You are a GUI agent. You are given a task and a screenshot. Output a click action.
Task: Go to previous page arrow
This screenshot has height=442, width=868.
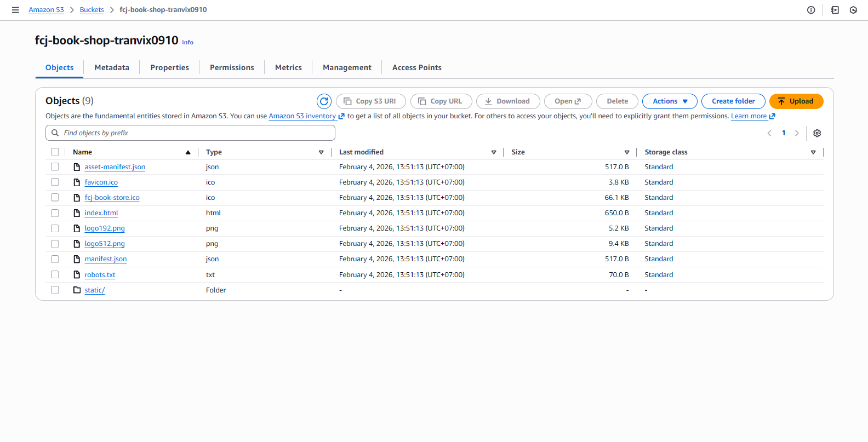769,133
